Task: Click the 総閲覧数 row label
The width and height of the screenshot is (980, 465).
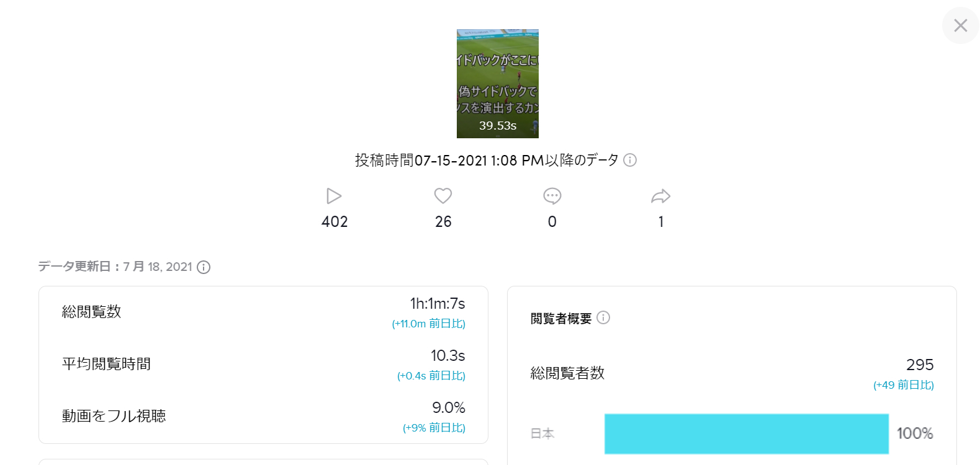Action: 91,312
